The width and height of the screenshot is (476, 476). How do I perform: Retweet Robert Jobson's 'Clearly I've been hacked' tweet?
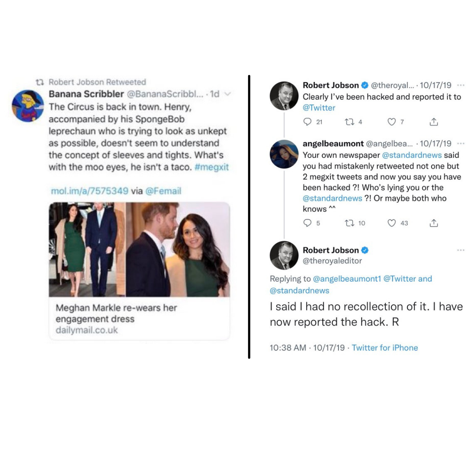[349, 122]
